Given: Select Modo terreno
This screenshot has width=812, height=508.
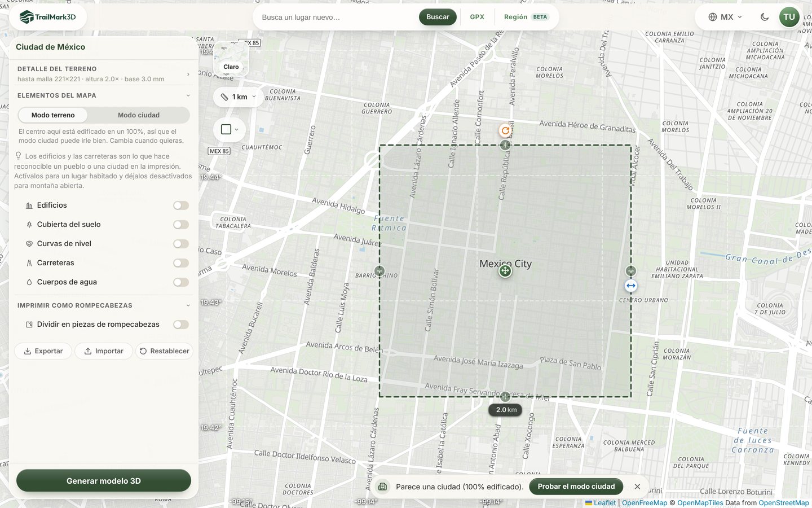Looking at the screenshot, I should [x=53, y=115].
